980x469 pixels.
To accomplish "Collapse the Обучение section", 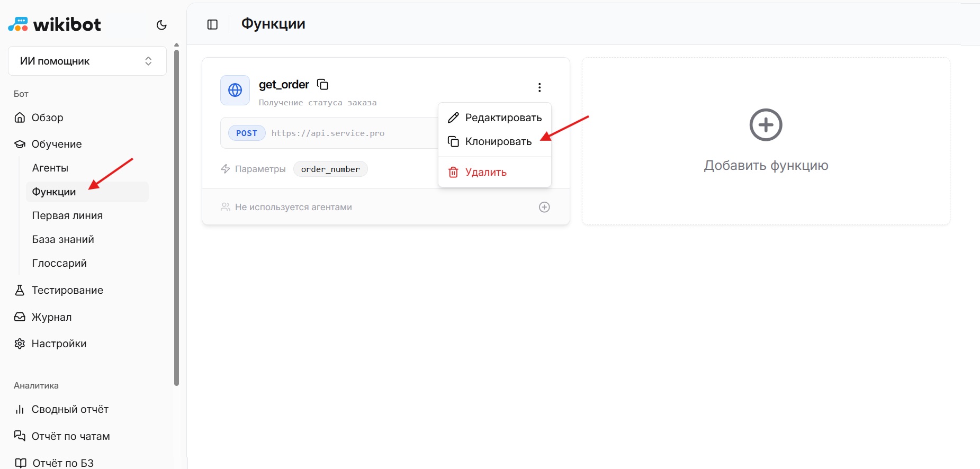I will pyautogui.click(x=56, y=144).
